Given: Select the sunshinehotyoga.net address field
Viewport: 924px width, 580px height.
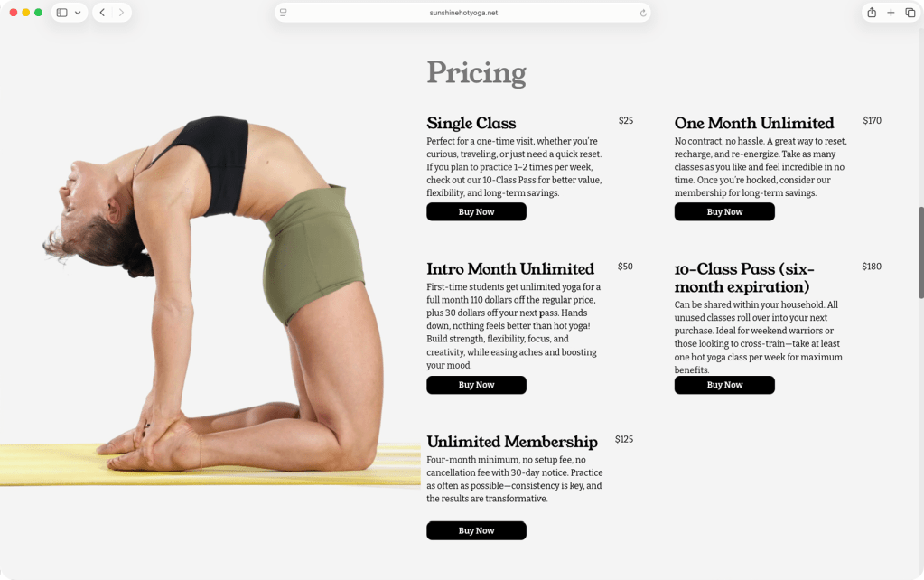Looking at the screenshot, I should click(462, 13).
